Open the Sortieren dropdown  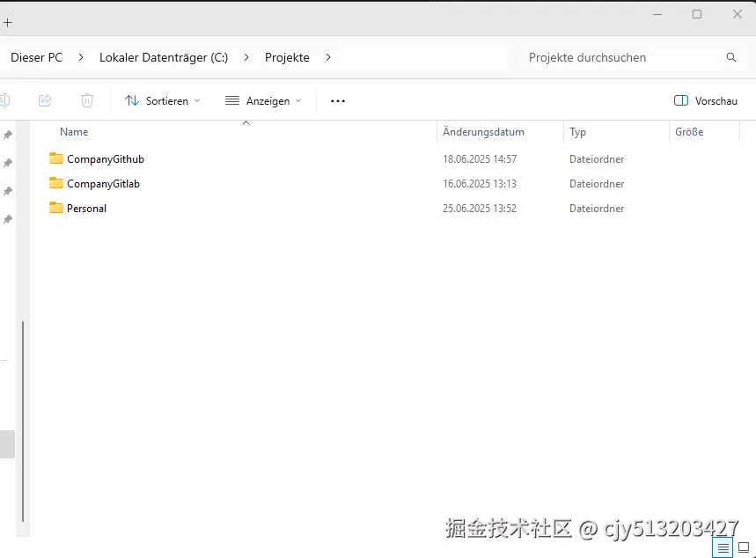(163, 101)
